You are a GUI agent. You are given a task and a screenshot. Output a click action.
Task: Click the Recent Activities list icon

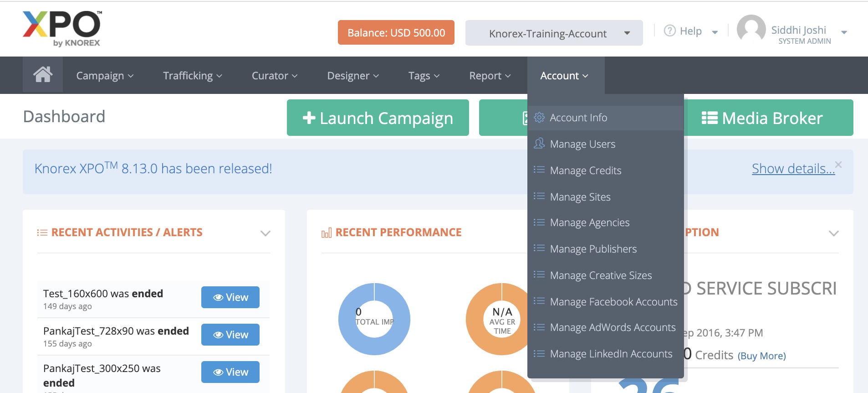(x=42, y=233)
